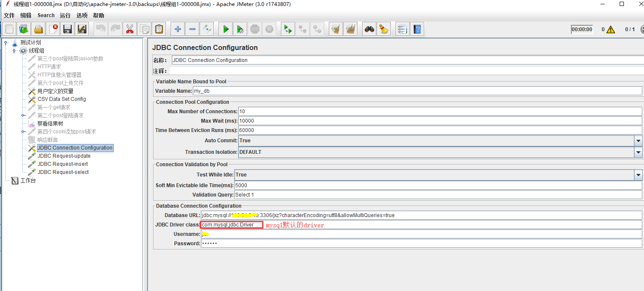Select CSV Data Set Config in tree
644x291 pixels.
[62, 99]
